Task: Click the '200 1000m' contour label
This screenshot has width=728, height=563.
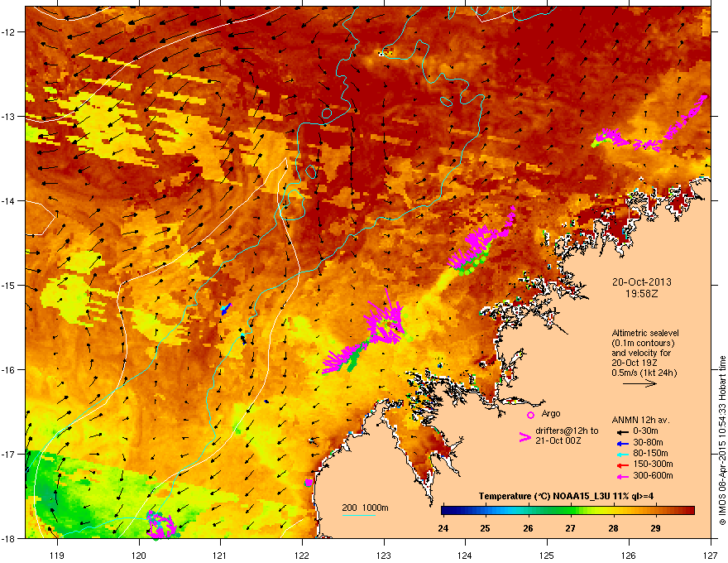Action: [x=365, y=508]
